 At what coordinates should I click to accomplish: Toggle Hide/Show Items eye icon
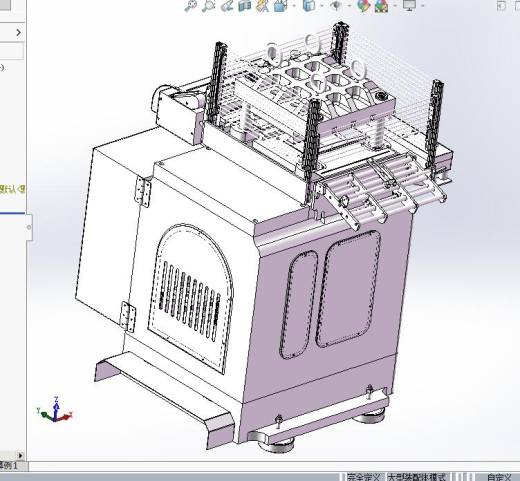336,6
